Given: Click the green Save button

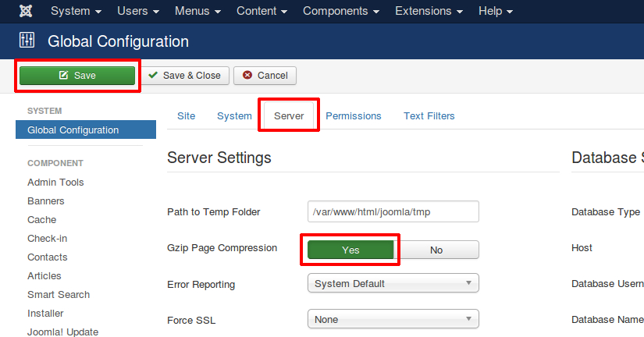Looking at the screenshot, I should pos(77,76).
